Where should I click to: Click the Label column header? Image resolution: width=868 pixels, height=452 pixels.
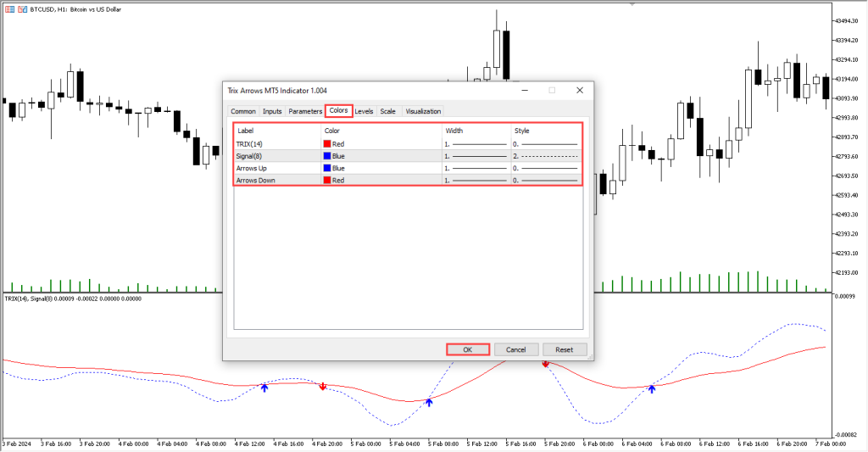pos(277,131)
